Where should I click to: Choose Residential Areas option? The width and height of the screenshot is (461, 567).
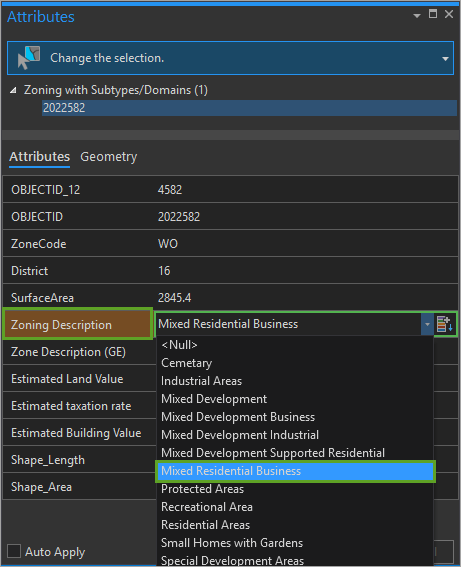tap(295, 525)
